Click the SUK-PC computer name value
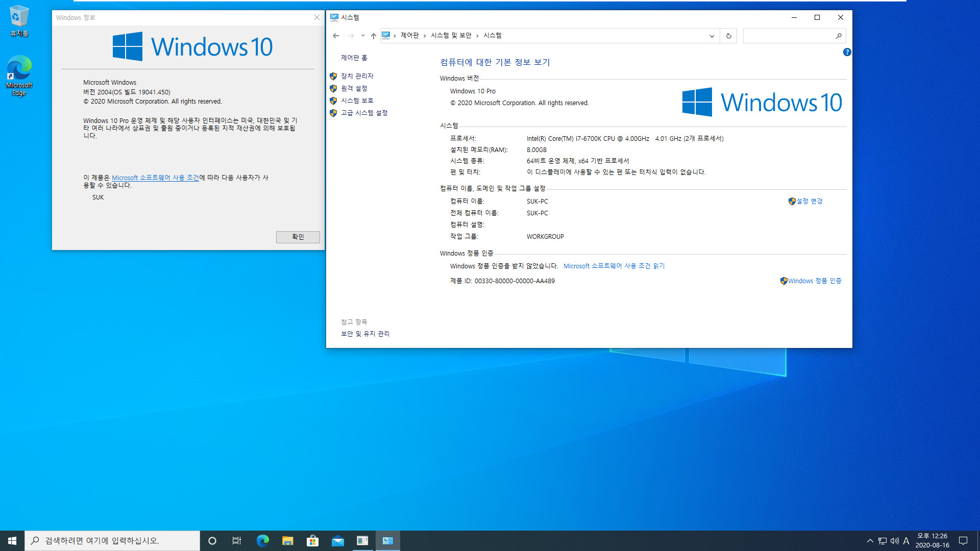The image size is (980, 551). tap(537, 202)
